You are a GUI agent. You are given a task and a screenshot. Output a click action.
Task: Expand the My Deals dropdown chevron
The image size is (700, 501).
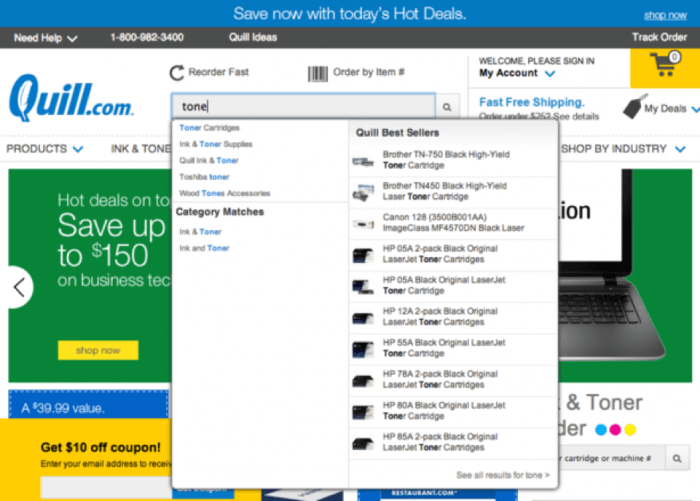pos(695,109)
